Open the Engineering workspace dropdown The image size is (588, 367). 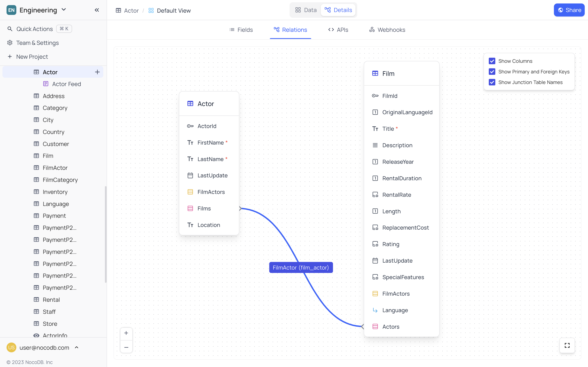(64, 10)
